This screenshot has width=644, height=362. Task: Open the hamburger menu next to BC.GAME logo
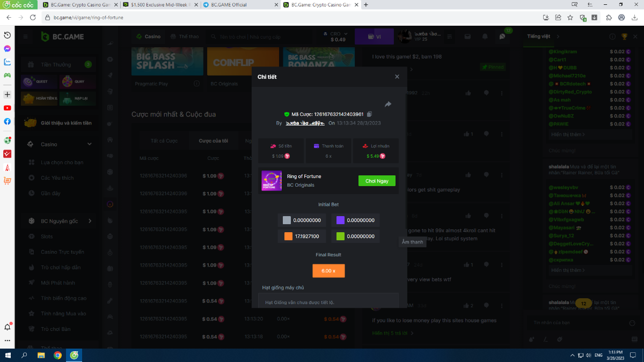point(25,36)
